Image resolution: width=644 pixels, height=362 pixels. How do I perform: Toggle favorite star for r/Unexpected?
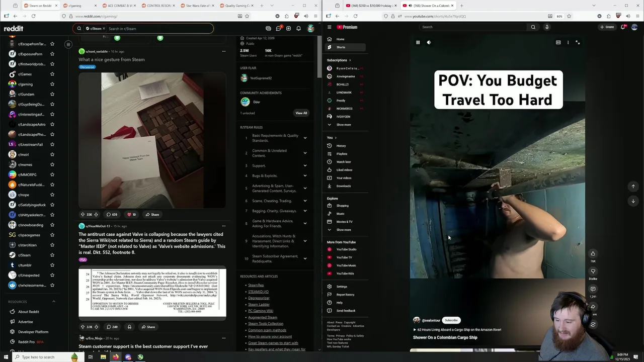click(x=52, y=275)
